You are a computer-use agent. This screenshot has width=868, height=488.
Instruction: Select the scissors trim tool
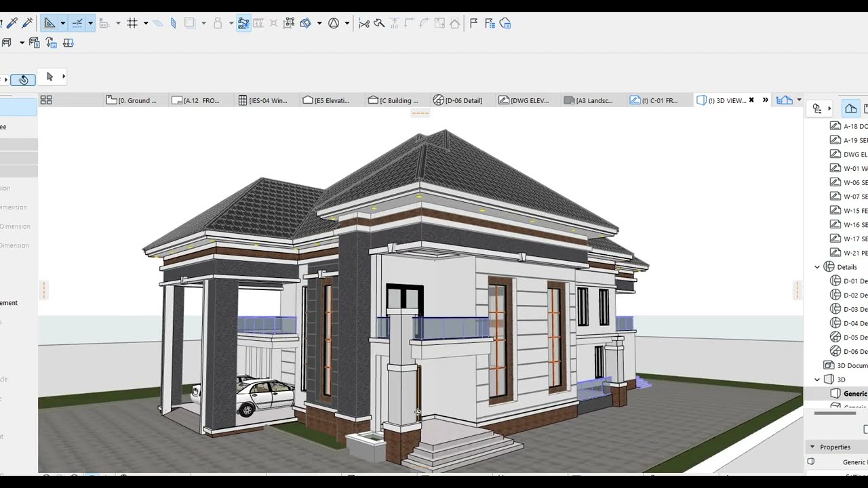coord(364,23)
